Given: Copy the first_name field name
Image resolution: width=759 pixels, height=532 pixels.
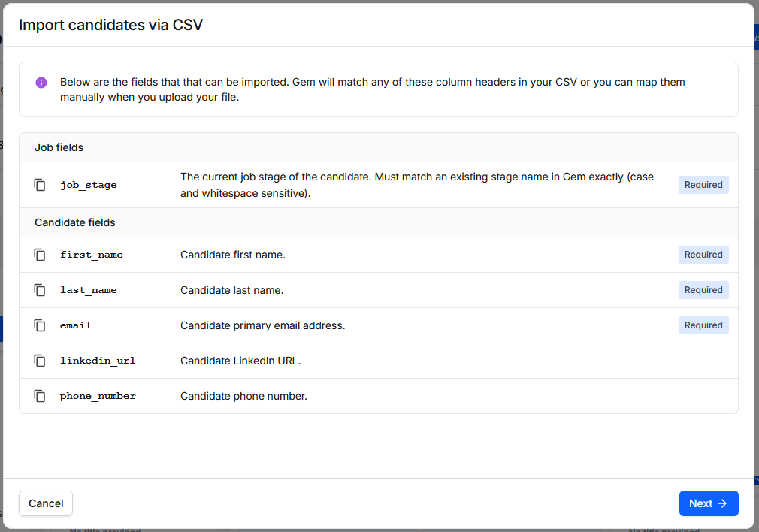Looking at the screenshot, I should 40,255.
